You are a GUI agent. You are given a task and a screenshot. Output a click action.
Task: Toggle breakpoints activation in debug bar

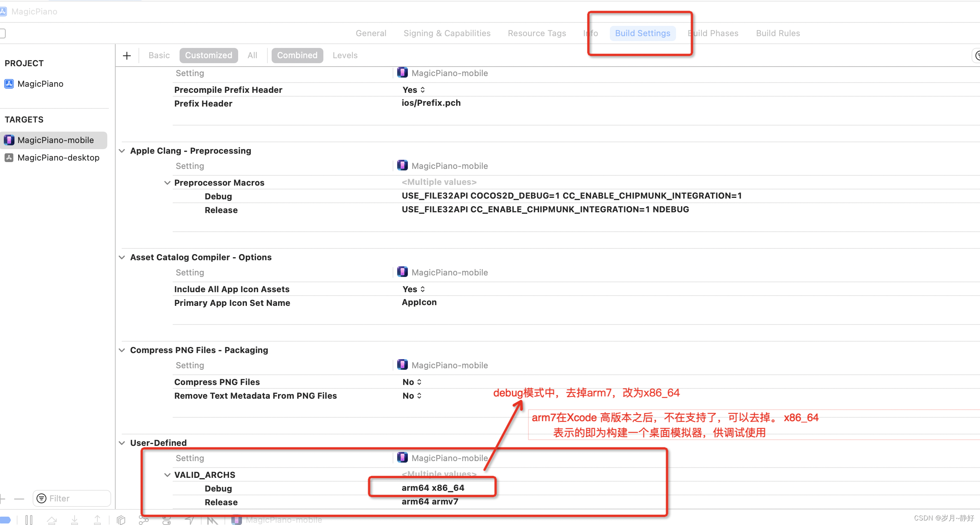pos(5,520)
